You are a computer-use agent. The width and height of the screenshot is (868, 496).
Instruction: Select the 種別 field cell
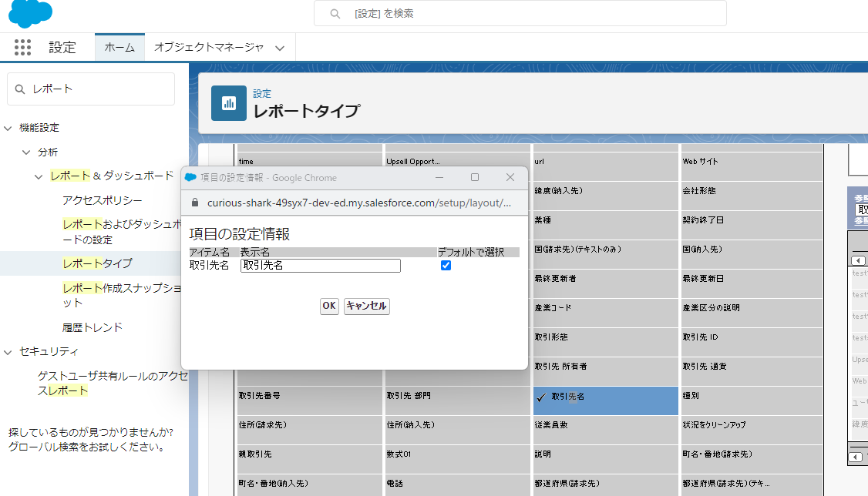(x=751, y=400)
